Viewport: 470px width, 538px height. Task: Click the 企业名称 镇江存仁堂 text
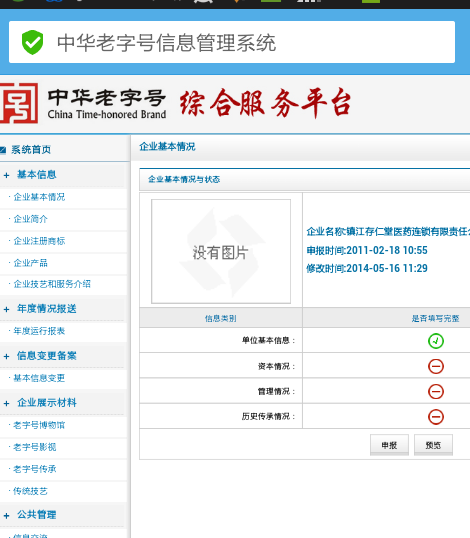(x=388, y=232)
